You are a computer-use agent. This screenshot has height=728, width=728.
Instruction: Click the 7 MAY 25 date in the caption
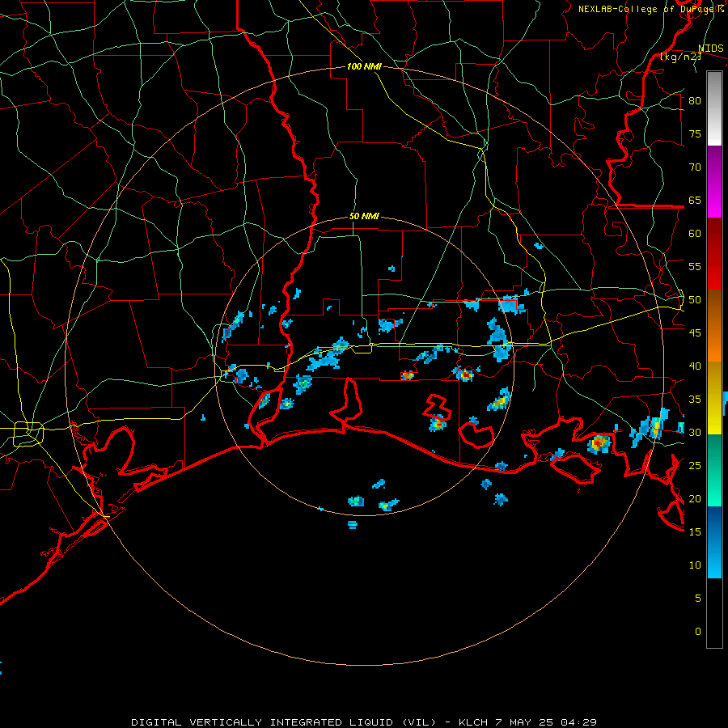525,722
